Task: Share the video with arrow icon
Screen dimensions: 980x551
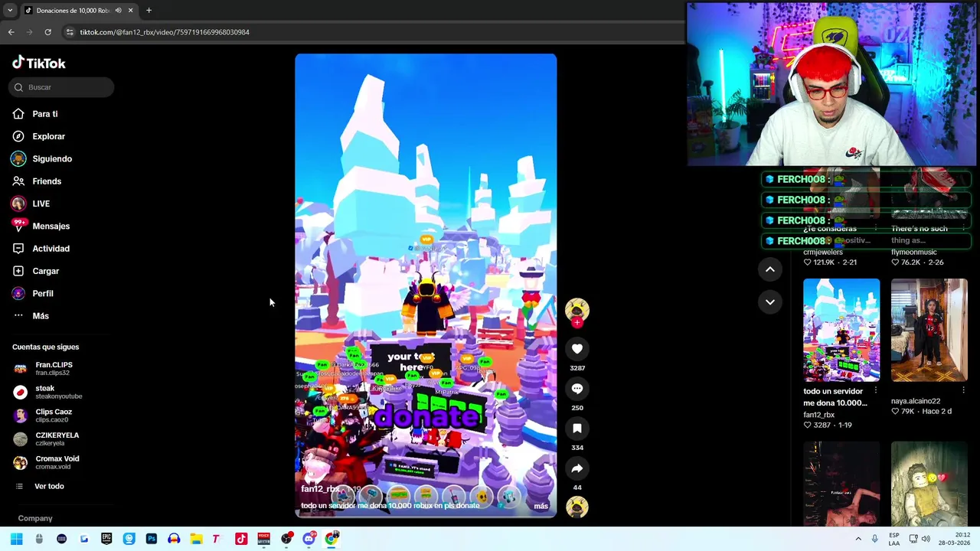Action: click(x=577, y=468)
